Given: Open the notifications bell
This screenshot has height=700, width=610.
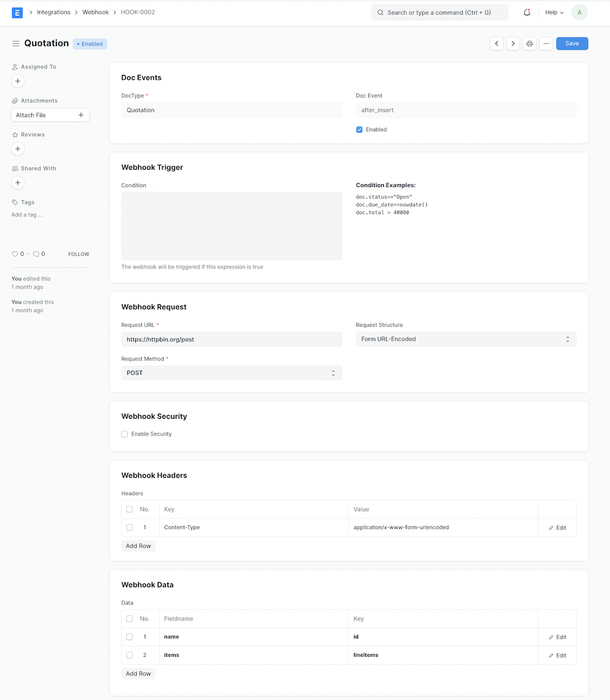Looking at the screenshot, I should click(x=527, y=13).
